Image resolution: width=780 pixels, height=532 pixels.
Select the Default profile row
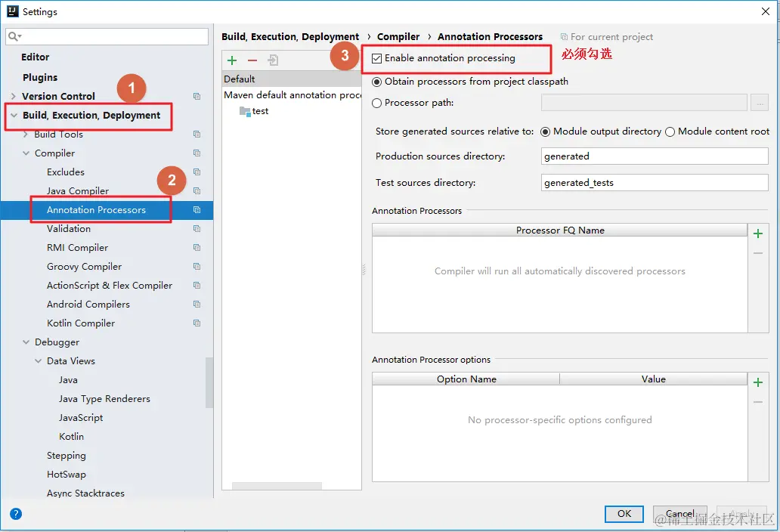click(x=292, y=79)
